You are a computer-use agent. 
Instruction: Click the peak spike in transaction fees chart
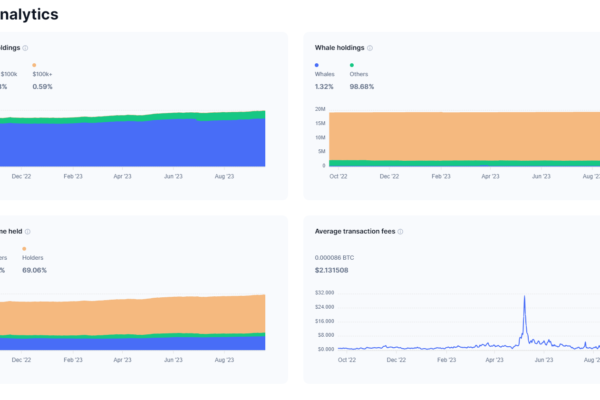click(523, 298)
